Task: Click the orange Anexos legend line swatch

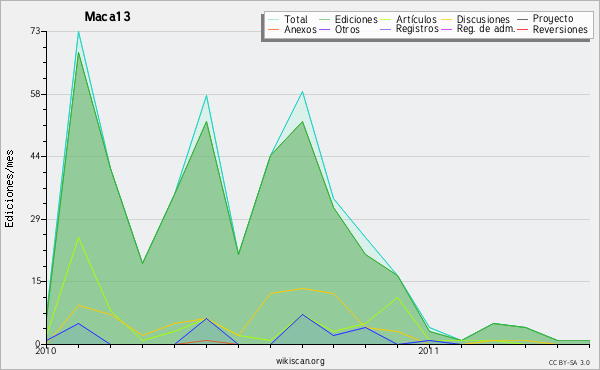Action: tap(273, 29)
